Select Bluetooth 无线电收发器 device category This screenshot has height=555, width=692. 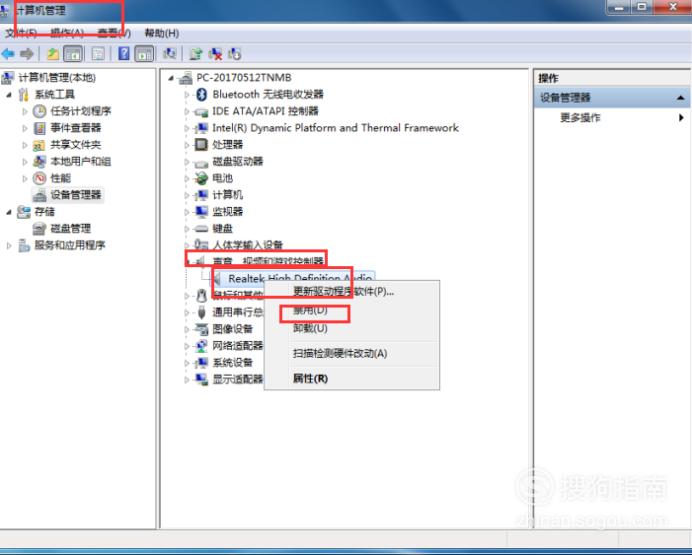[267, 94]
